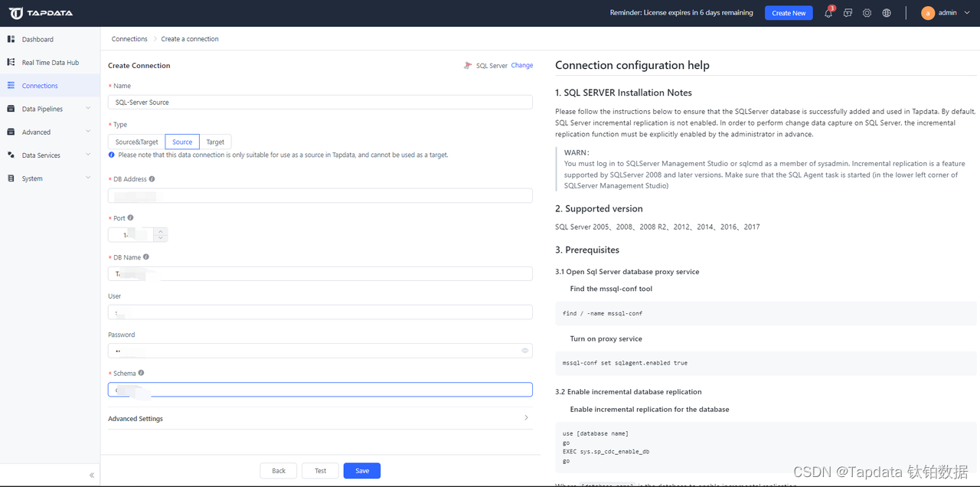The width and height of the screenshot is (980, 487).
Task: Click the SQL Server logo icon
Action: point(468,66)
